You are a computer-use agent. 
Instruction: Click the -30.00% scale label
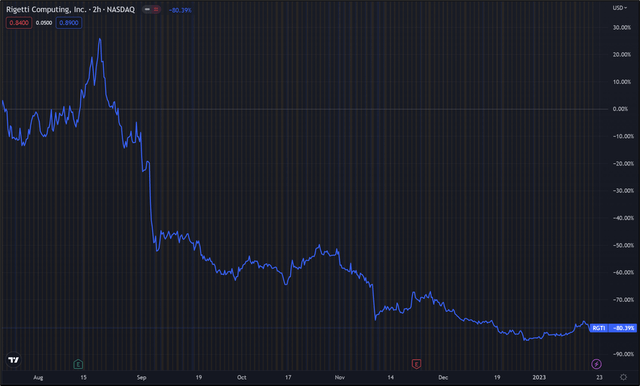(623, 191)
